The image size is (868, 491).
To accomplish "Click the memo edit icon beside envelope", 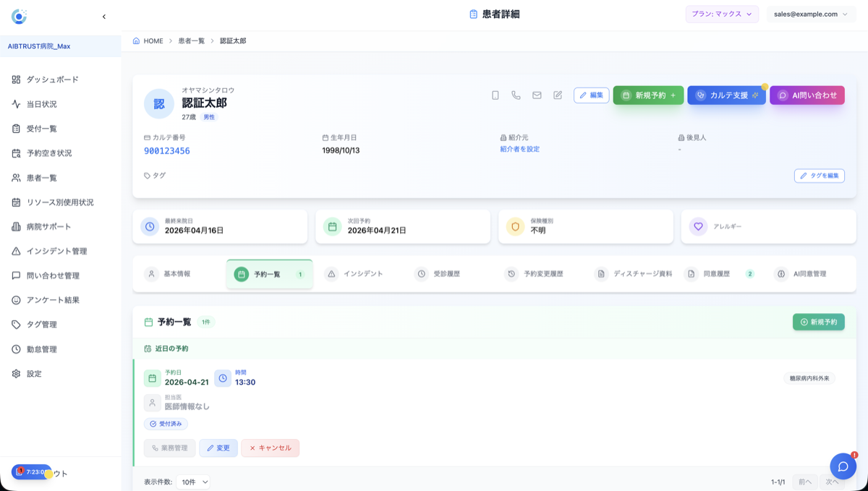I will (558, 95).
